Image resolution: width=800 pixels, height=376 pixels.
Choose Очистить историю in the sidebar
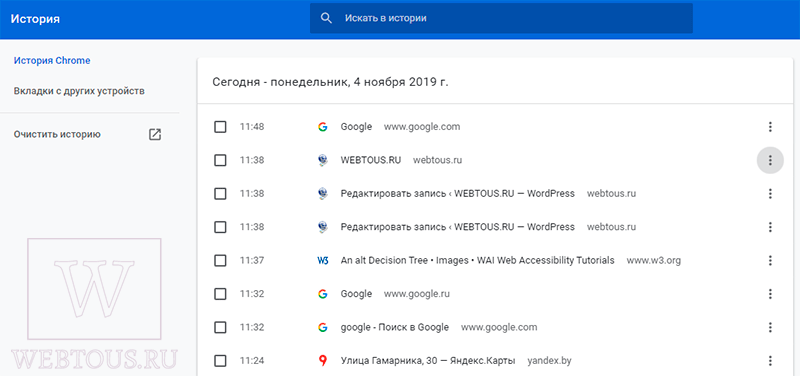[57, 135]
